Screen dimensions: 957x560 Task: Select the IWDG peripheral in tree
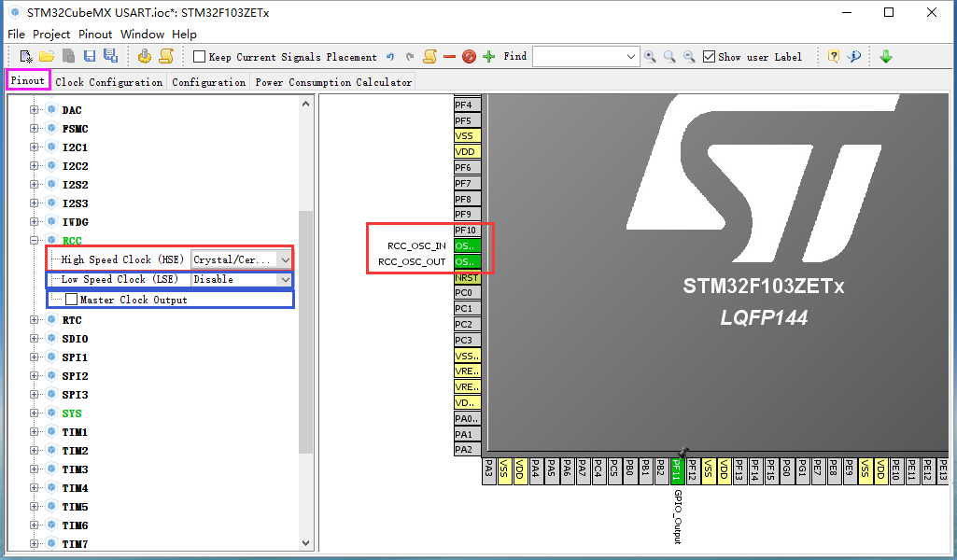tap(75, 222)
